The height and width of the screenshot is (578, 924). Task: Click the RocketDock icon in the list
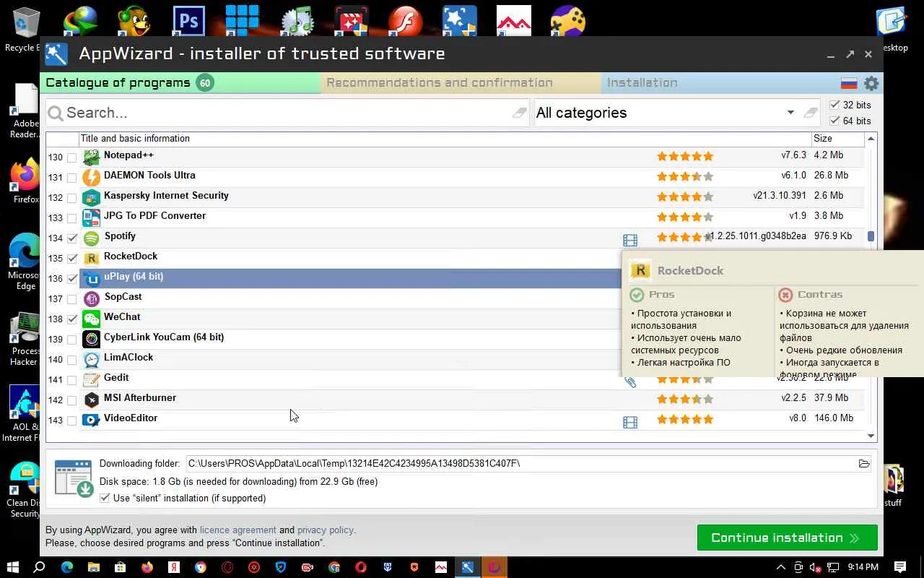tap(91, 258)
